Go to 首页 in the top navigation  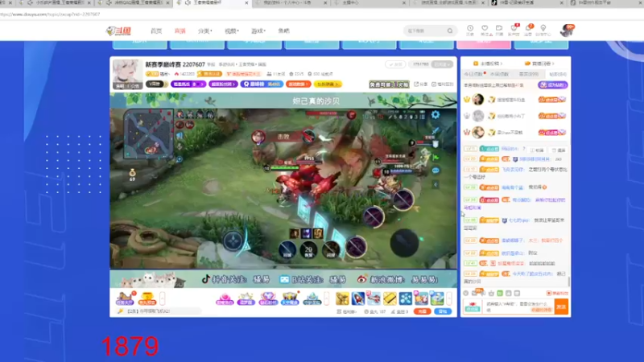pos(156,31)
